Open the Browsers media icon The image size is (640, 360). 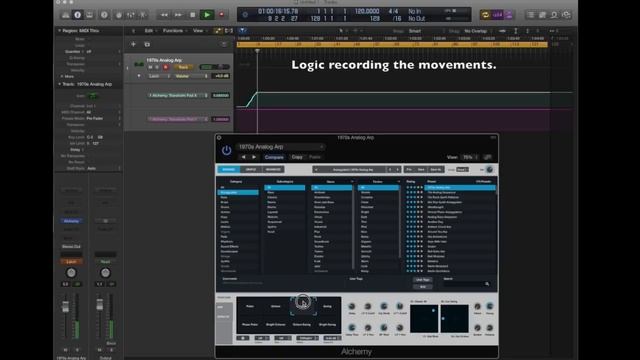pyautogui.click(x=566, y=15)
